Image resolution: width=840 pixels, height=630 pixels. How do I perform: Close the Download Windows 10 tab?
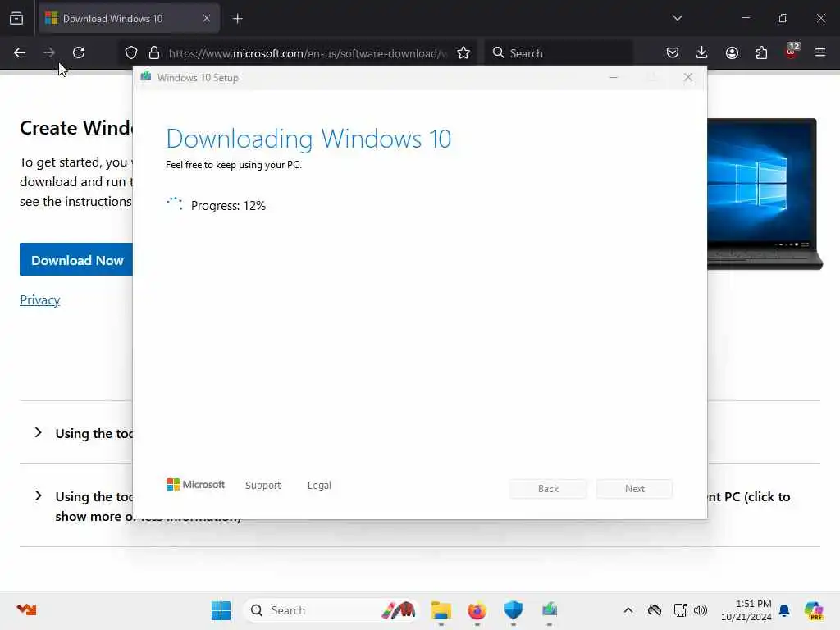coord(206,18)
